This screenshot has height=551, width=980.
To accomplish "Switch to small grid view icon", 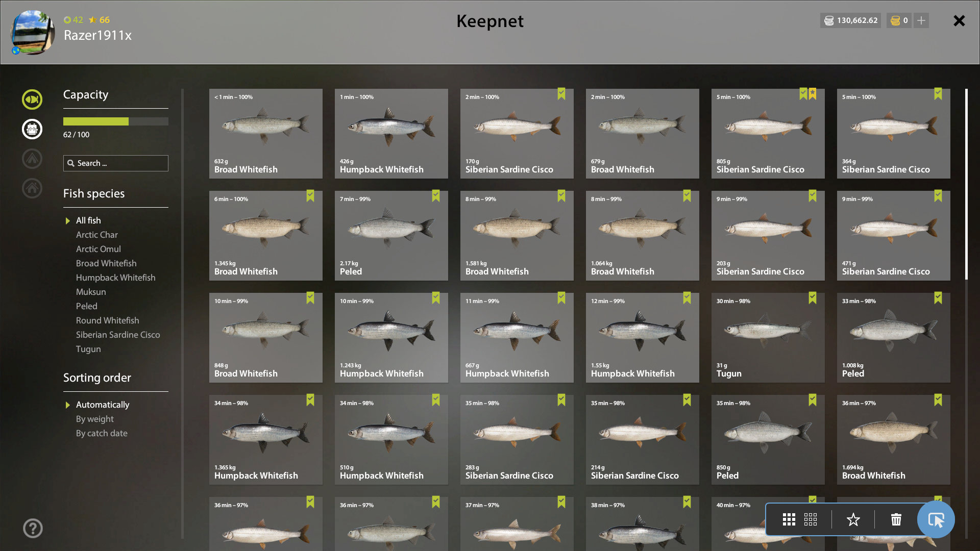I will 811,520.
